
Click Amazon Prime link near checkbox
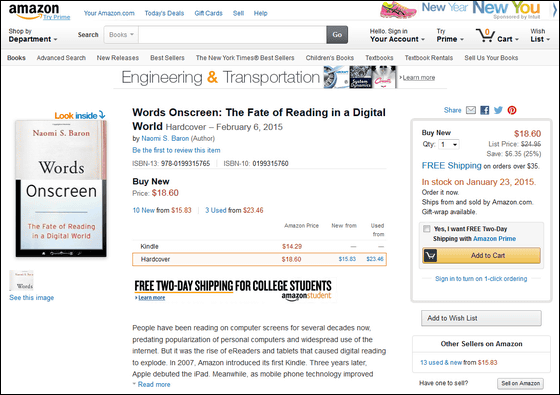[x=494, y=239]
